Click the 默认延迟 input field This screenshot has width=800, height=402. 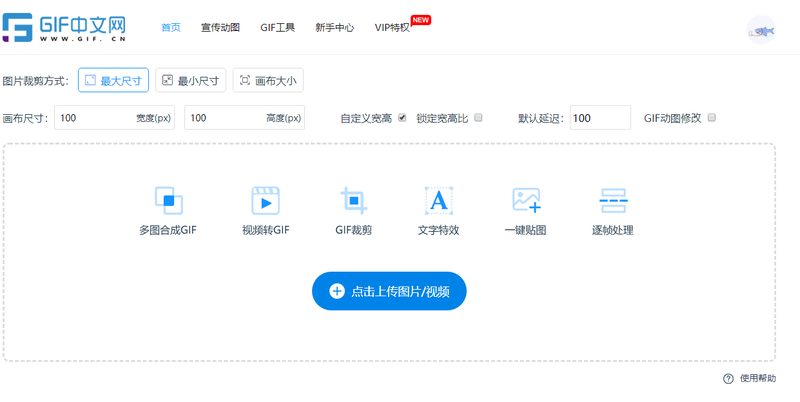[x=600, y=117]
